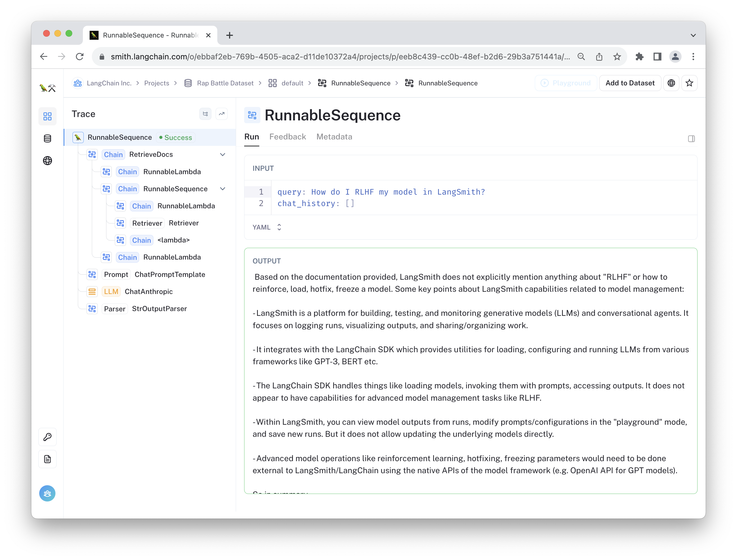Click the Add to Dataset button

[630, 83]
